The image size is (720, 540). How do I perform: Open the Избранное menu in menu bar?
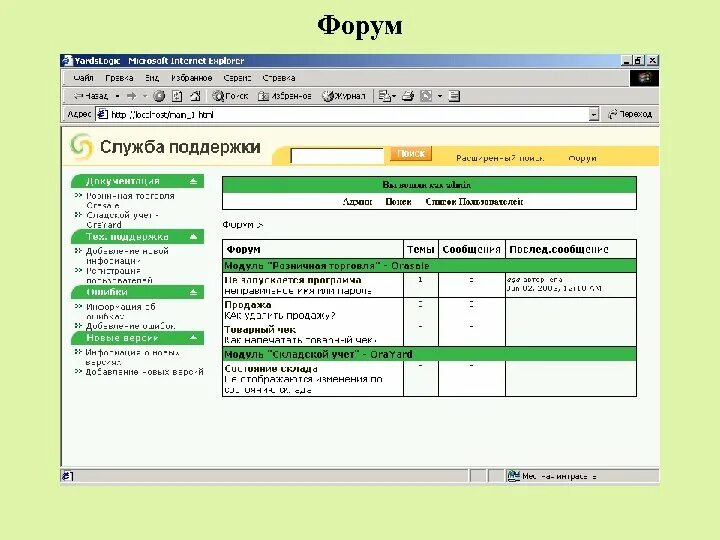(191, 78)
